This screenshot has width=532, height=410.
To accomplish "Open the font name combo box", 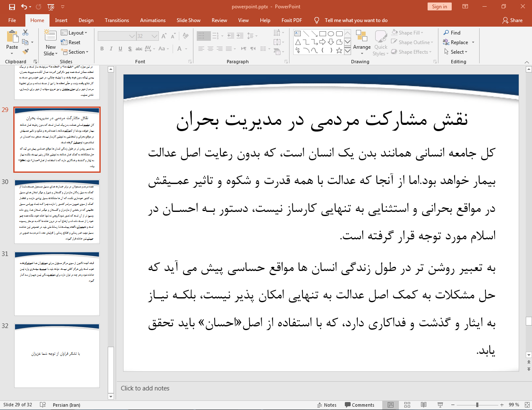I will point(117,36).
